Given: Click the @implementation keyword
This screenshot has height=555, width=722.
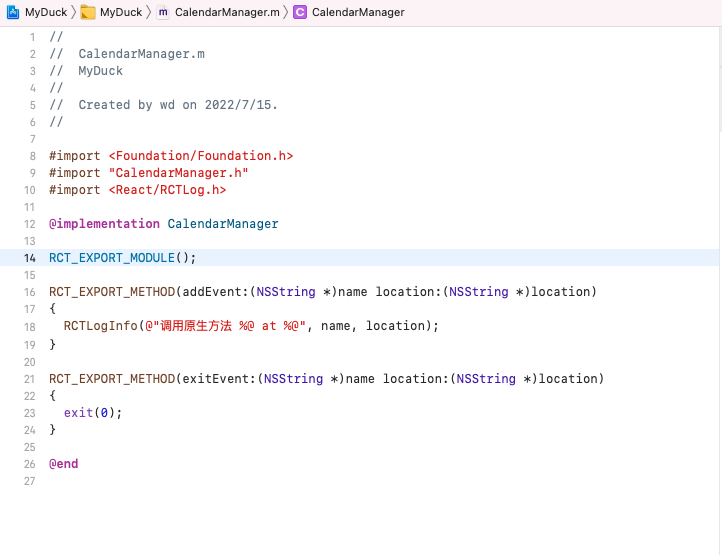Looking at the screenshot, I should click(105, 224).
